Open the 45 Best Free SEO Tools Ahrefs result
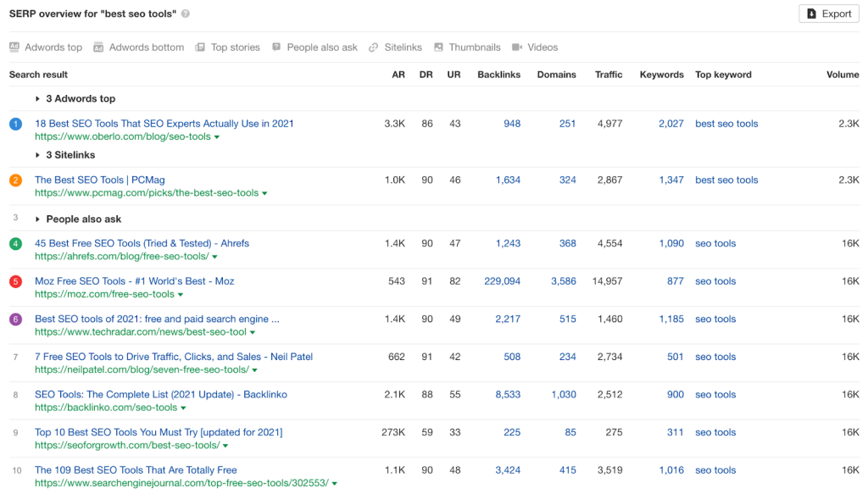Viewport: 868px width, 494px height. (142, 243)
